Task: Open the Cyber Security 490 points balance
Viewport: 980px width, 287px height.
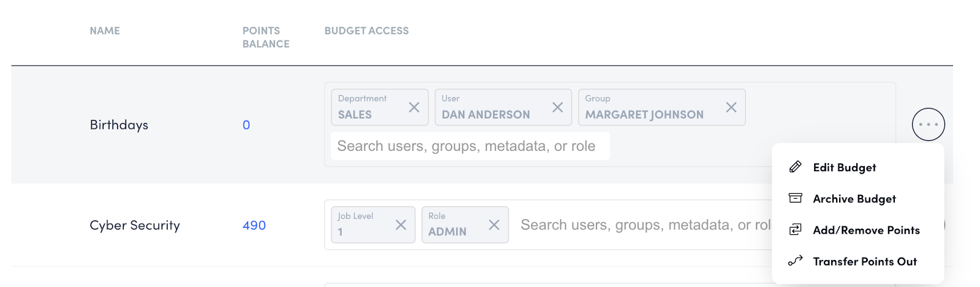Action: 254,225
